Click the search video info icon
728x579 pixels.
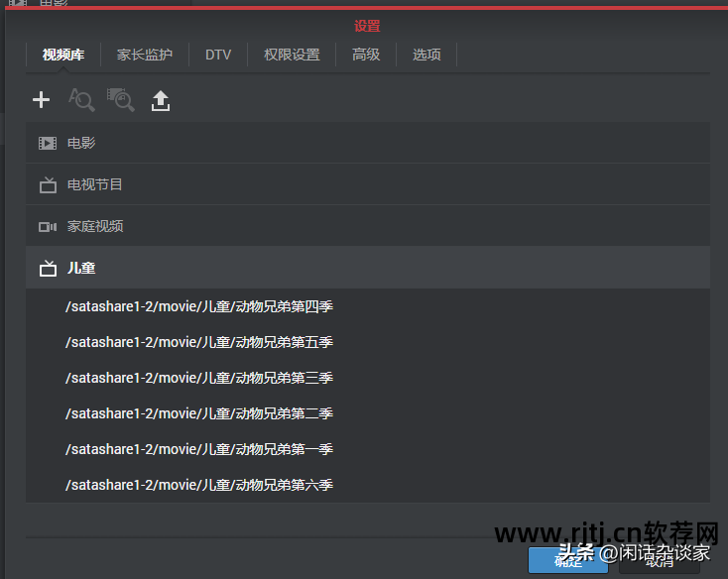[81, 100]
